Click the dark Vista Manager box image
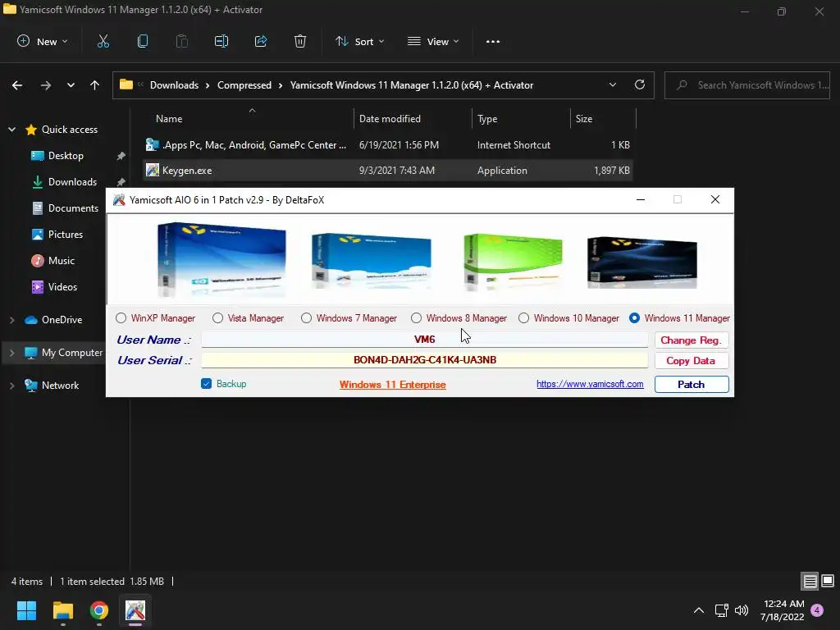The height and width of the screenshot is (630, 840). [x=641, y=262]
